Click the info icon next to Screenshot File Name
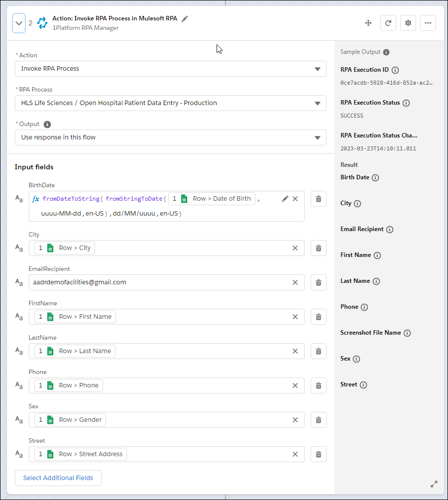Viewport: 448px width, 500px height. coord(408,333)
